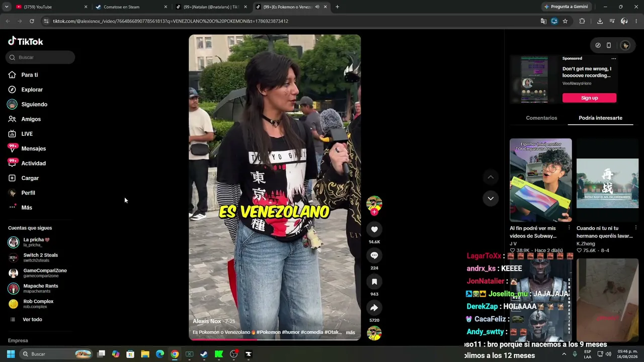
Task: Switch to the Comentarios tab
Action: click(x=541, y=118)
